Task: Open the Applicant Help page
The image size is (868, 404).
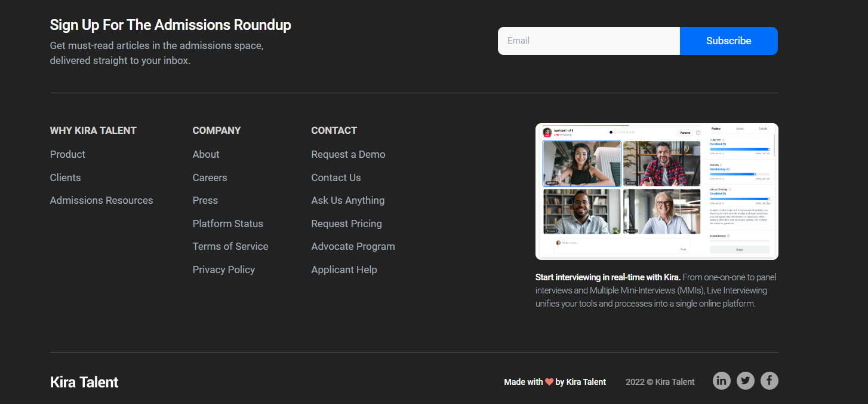Action: pyautogui.click(x=344, y=270)
